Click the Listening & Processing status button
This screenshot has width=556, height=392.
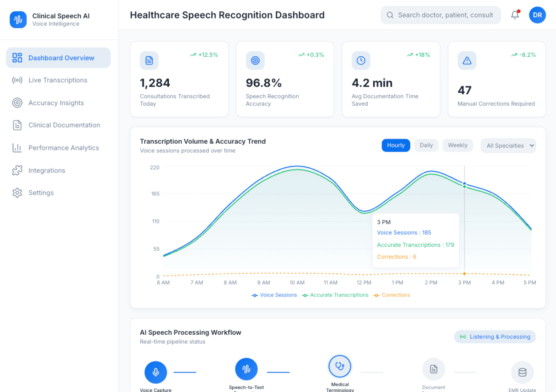click(x=495, y=336)
